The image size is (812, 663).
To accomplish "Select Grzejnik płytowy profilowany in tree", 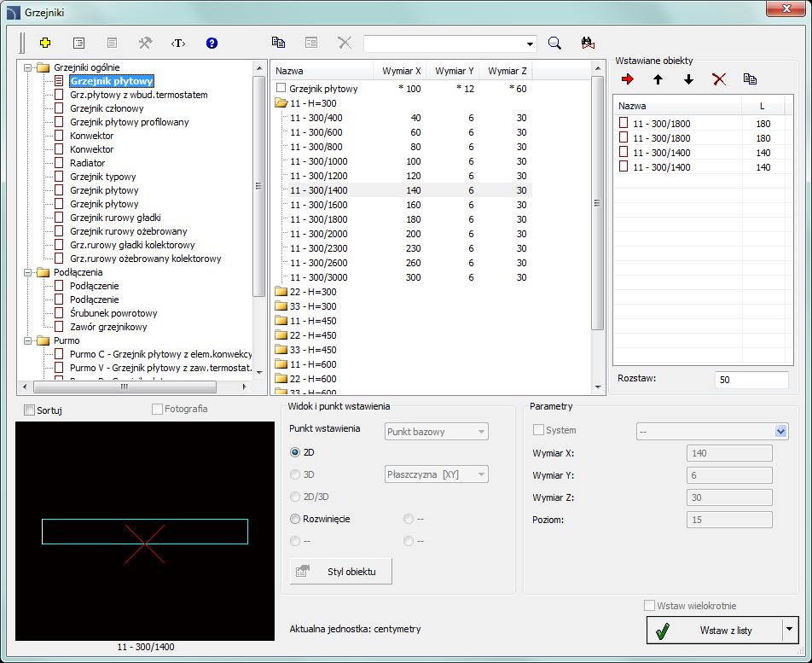I will [130, 122].
